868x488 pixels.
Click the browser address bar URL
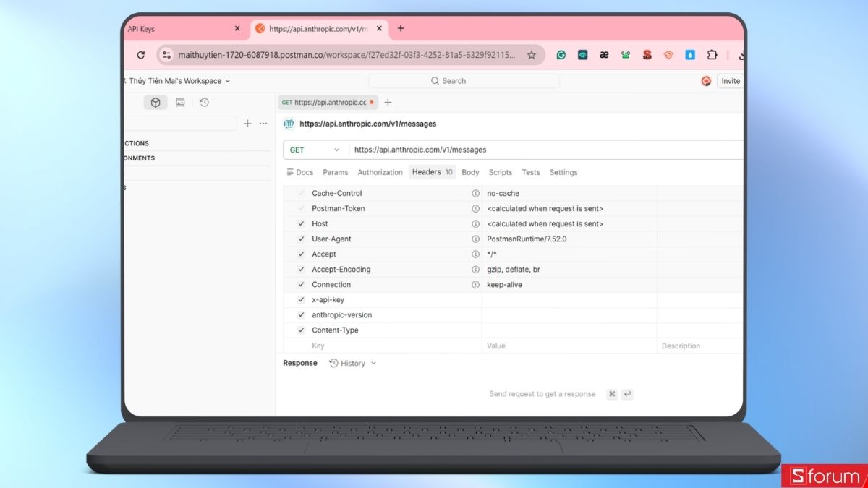(x=347, y=55)
